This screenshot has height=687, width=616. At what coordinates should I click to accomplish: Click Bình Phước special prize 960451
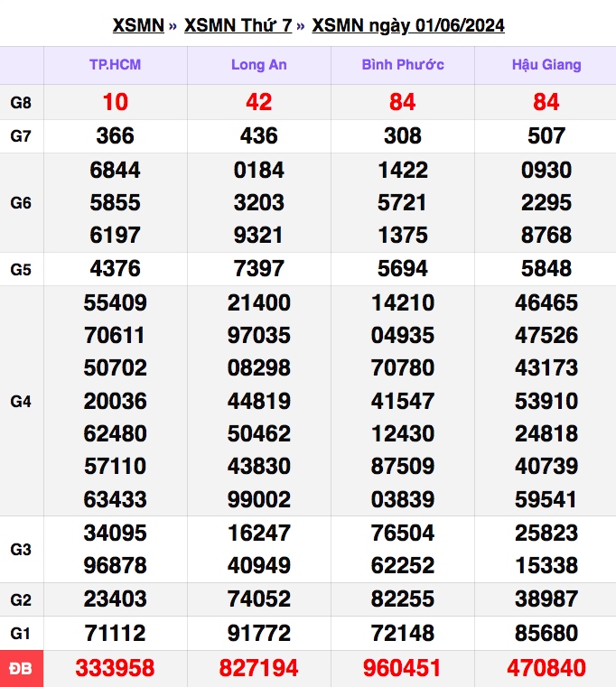tap(403, 669)
